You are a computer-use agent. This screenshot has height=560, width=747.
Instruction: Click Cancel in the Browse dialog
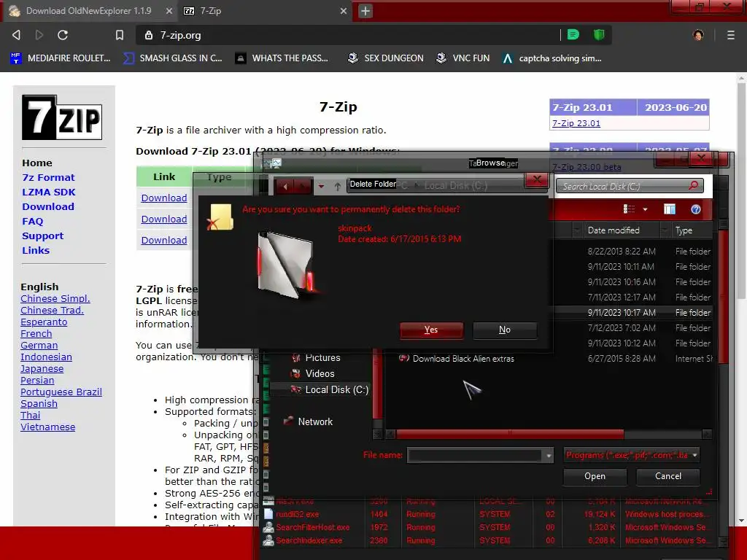tap(668, 476)
